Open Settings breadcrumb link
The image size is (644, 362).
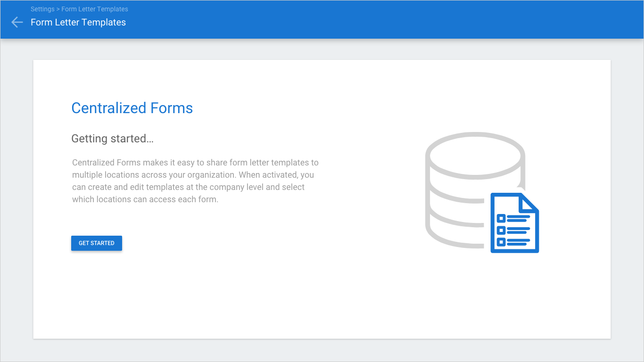click(x=42, y=9)
